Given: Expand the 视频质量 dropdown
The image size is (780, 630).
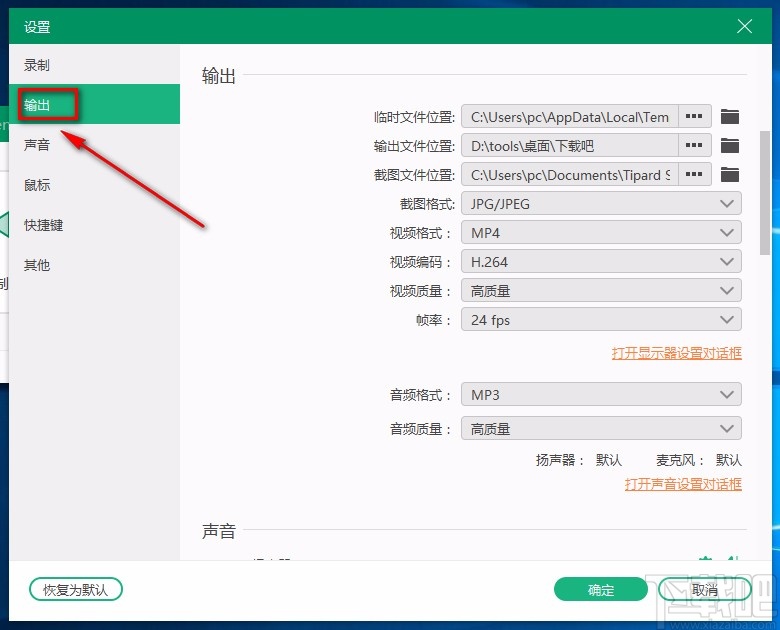Looking at the screenshot, I should point(601,291).
